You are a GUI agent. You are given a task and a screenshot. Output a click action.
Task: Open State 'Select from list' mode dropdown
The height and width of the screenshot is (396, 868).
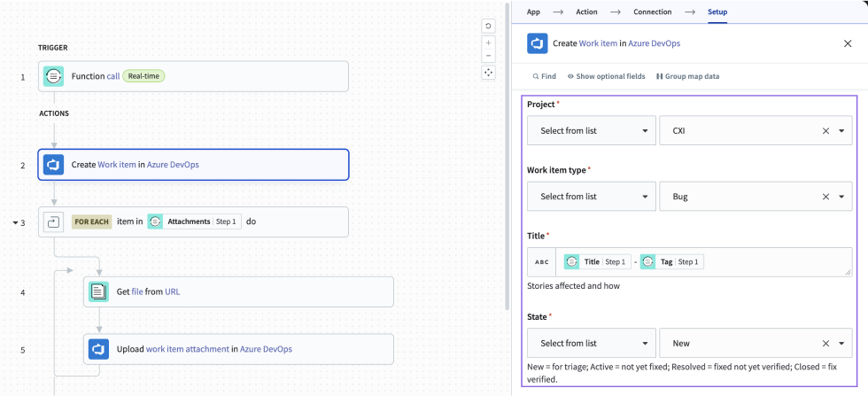click(592, 344)
